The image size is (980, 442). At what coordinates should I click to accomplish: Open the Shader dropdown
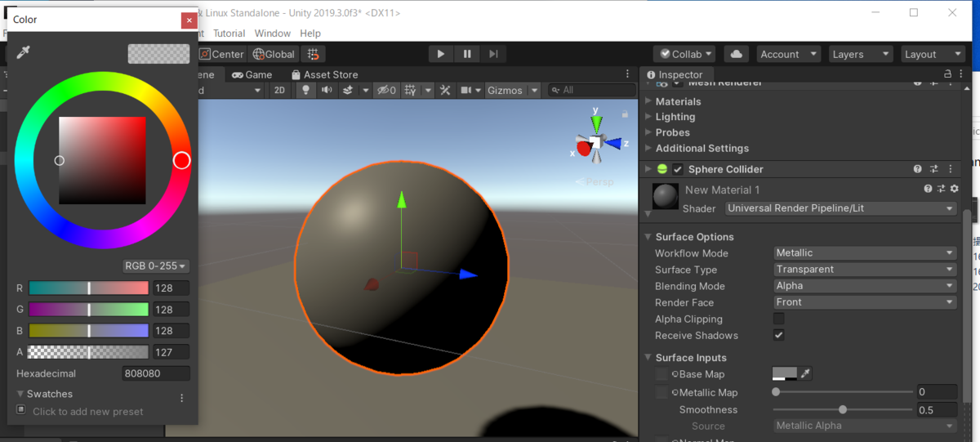pyautogui.click(x=840, y=208)
